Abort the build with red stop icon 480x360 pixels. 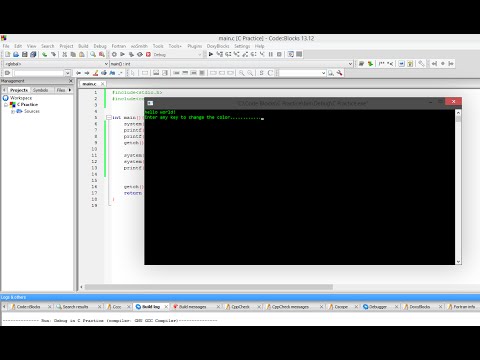(149, 54)
